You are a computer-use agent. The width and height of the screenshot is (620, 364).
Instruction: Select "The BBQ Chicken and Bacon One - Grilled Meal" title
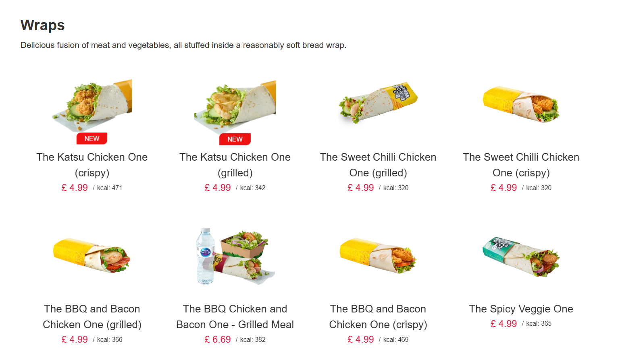[235, 316]
